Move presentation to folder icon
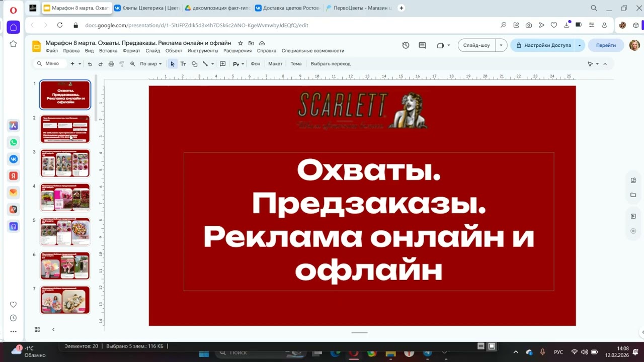 (251, 43)
